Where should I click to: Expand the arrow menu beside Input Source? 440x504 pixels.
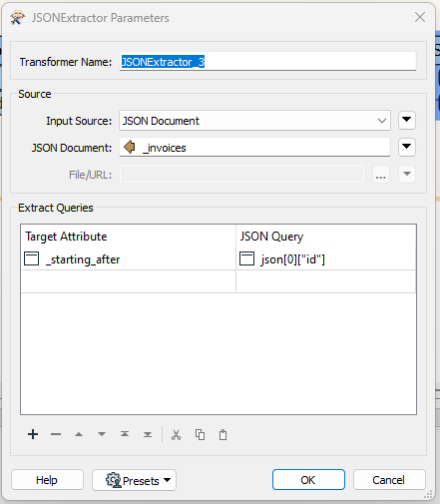(407, 120)
